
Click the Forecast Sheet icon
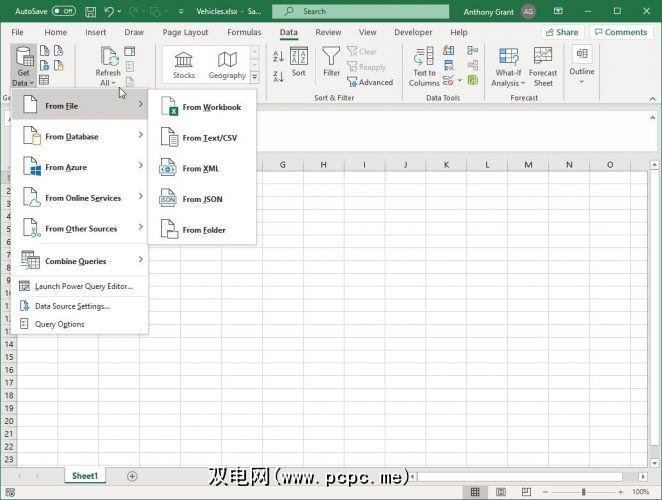[543, 65]
